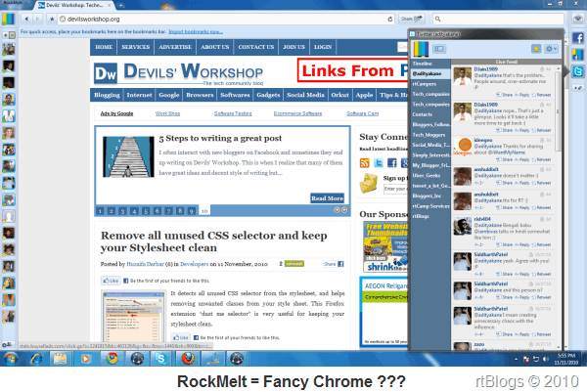Screen dimensions: 587x392
Task: Click the Free Website Thumbnails sponsor ad
Action: [x=385, y=247]
